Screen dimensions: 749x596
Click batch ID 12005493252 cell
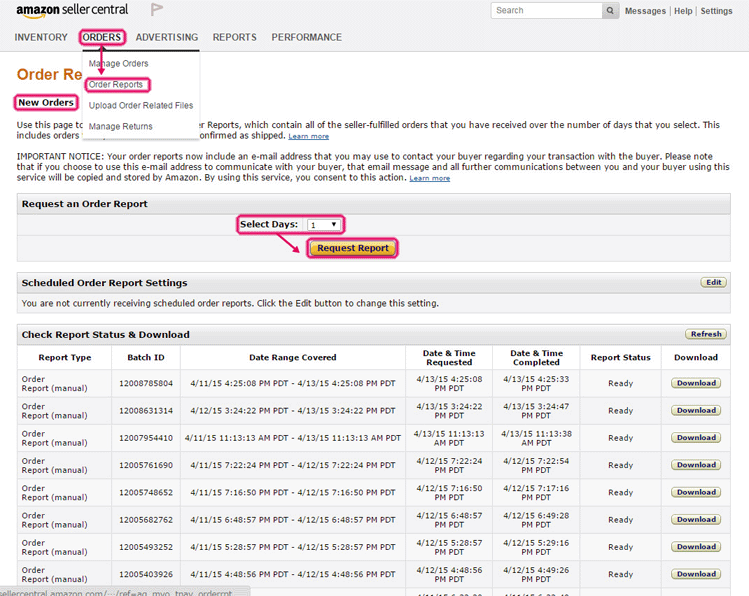tap(146, 546)
